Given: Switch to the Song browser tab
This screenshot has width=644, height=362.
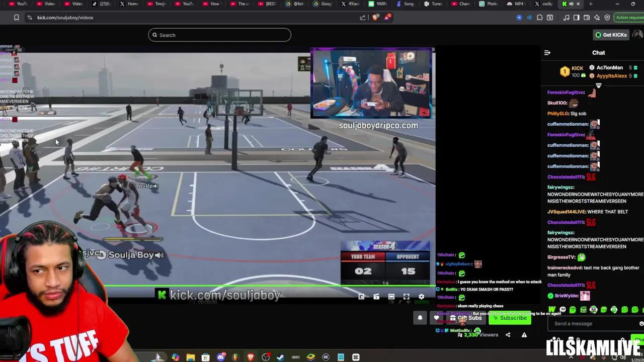Looking at the screenshot, I should (x=405, y=4).
